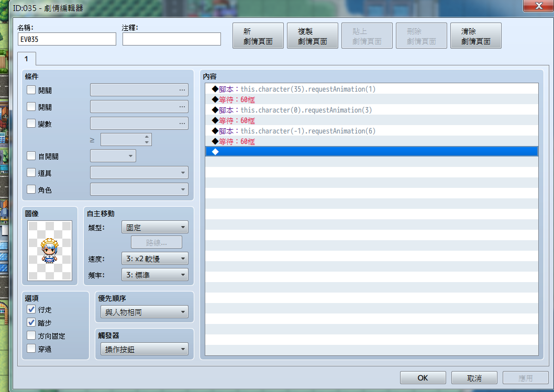This screenshot has width=554, height=392.
Task: Open the 變數 variable selector
Action: pyautogui.click(x=139, y=123)
